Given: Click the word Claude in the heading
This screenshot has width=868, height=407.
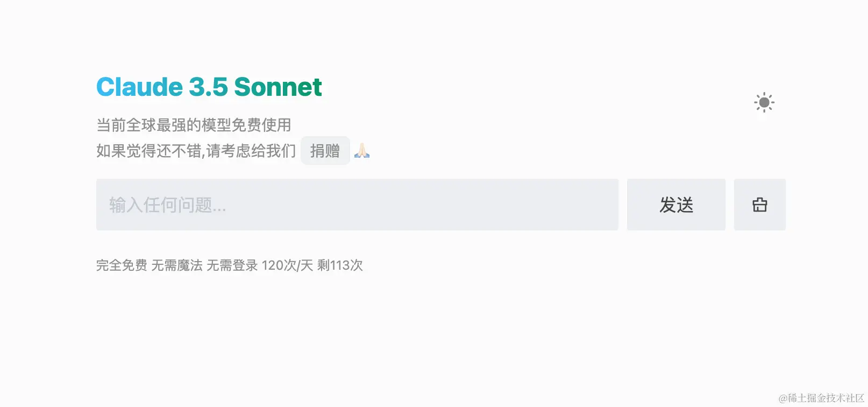Looking at the screenshot, I should (x=139, y=87).
